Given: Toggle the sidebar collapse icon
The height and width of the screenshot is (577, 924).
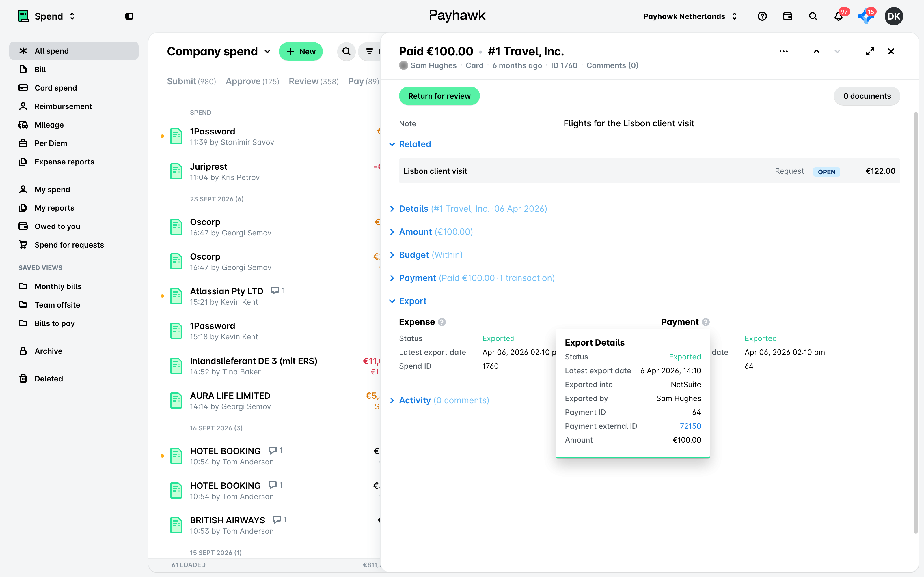Looking at the screenshot, I should pyautogui.click(x=129, y=16).
